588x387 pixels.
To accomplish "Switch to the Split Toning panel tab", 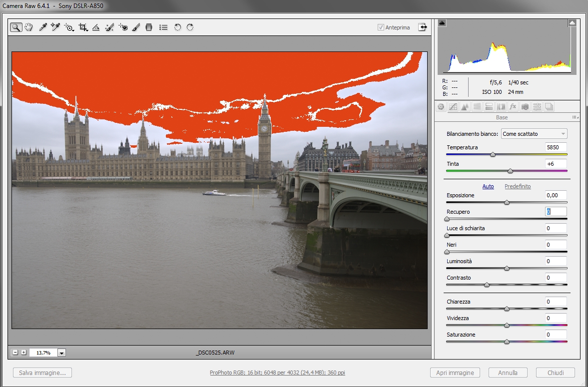I will 489,107.
